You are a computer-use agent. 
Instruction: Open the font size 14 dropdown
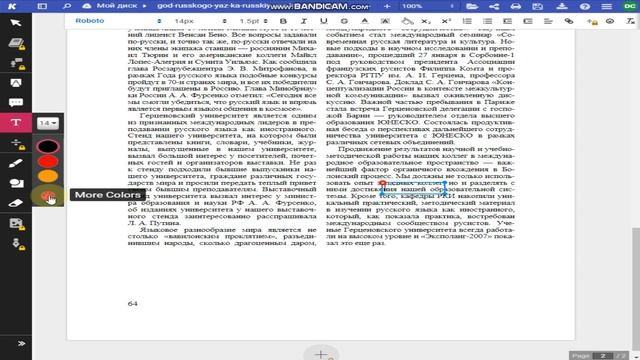(x=48, y=123)
